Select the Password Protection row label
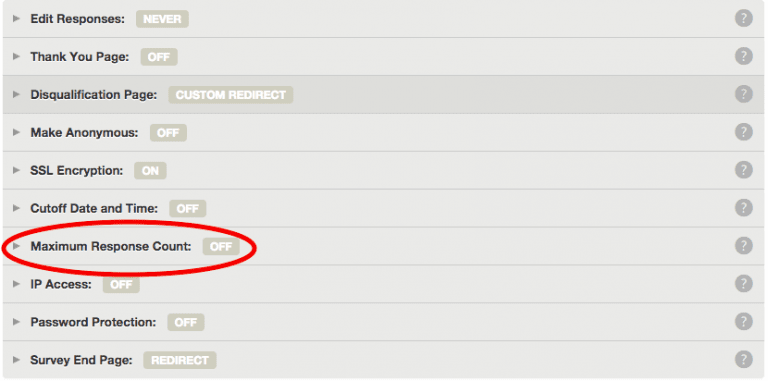Screen dimensions: 768x381 [93, 322]
